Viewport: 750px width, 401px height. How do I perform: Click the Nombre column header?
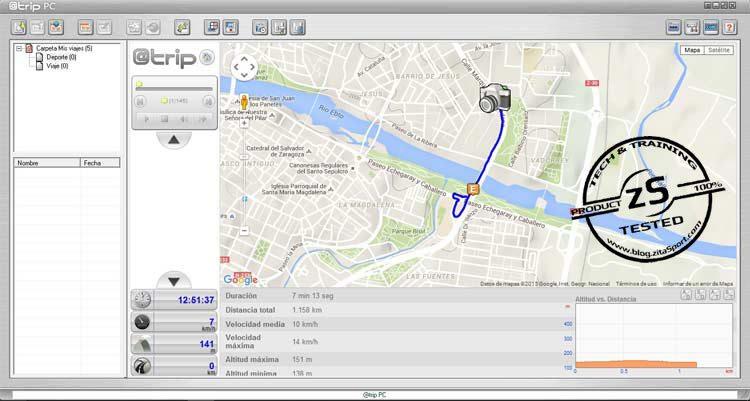pyautogui.click(x=46, y=162)
